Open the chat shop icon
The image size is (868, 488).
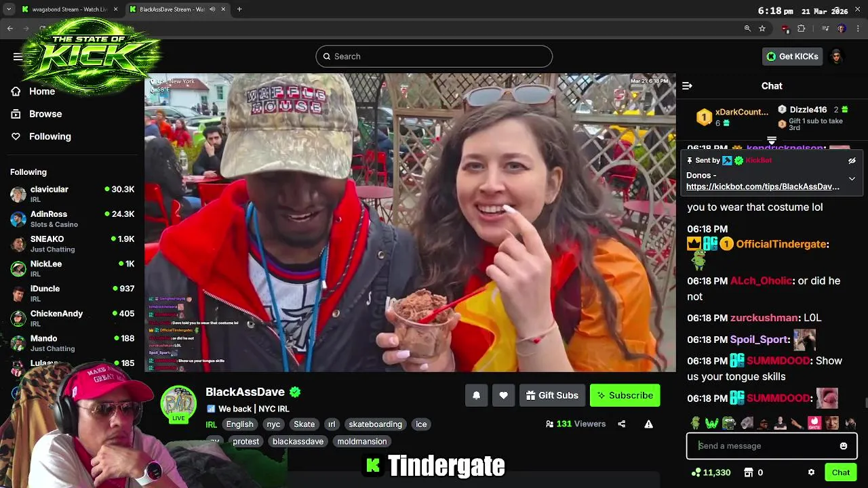pos(749,472)
